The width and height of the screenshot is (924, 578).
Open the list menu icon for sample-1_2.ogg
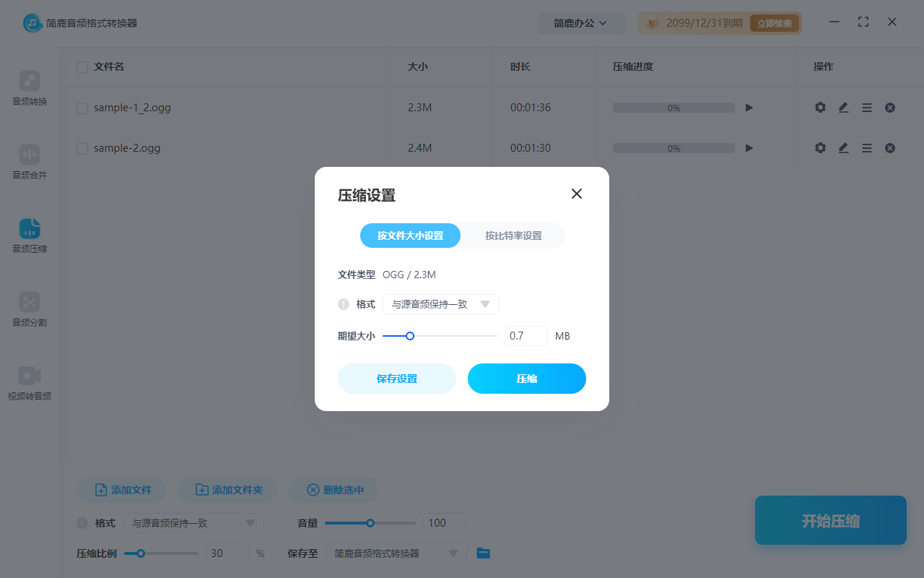click(x=866, y=107)
